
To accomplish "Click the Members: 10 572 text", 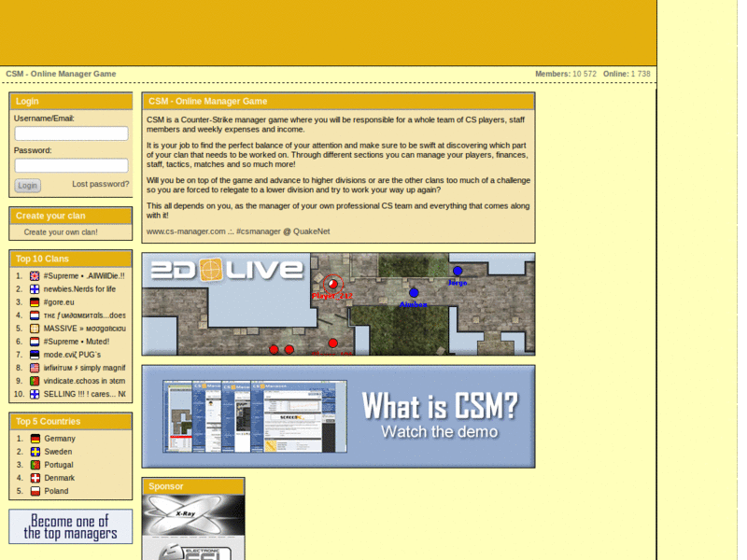I will tap(566, 74).
